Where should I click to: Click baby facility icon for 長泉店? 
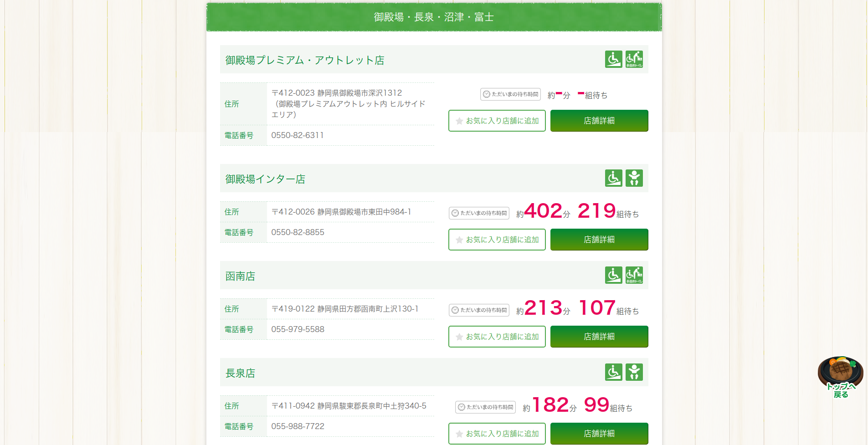pos(634,372)
